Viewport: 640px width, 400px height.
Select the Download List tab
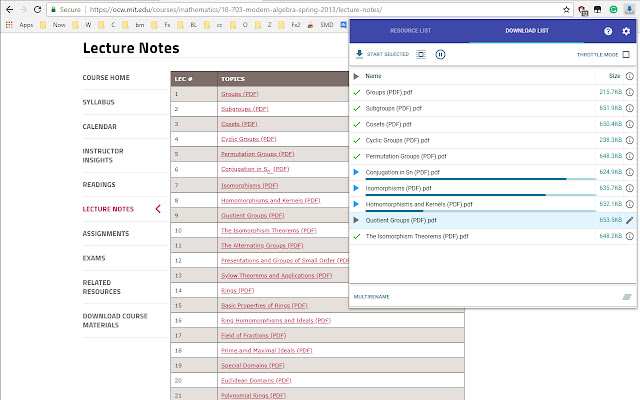coord(526,32)
